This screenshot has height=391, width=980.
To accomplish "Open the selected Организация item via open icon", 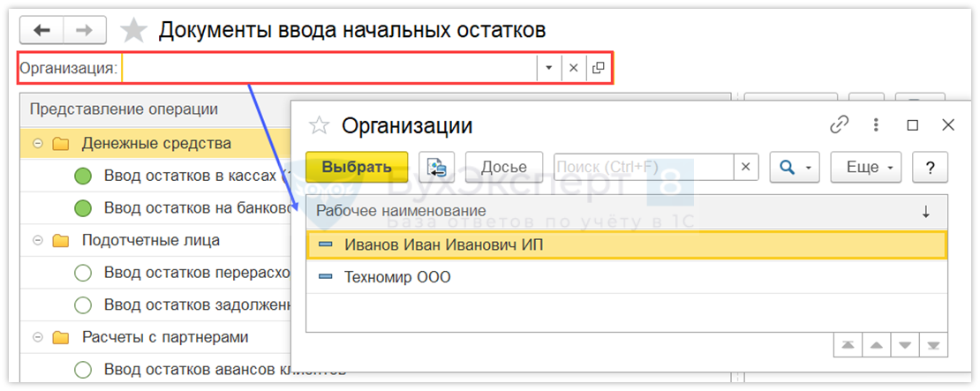I will click(x=598, y=67).
